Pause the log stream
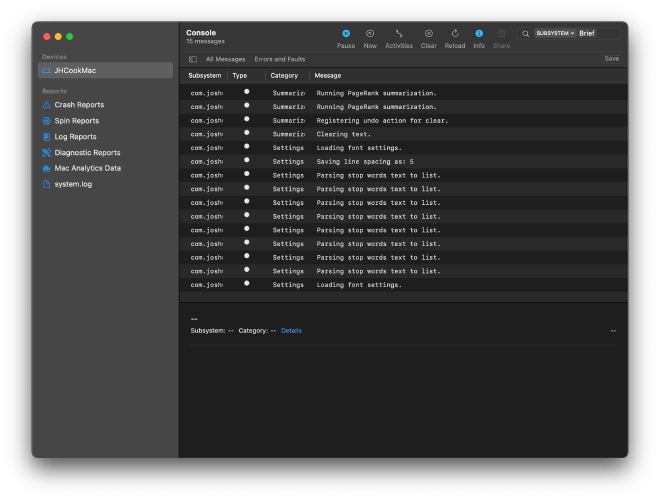Screen dimensions: 660x500 [x=346, y=38]
